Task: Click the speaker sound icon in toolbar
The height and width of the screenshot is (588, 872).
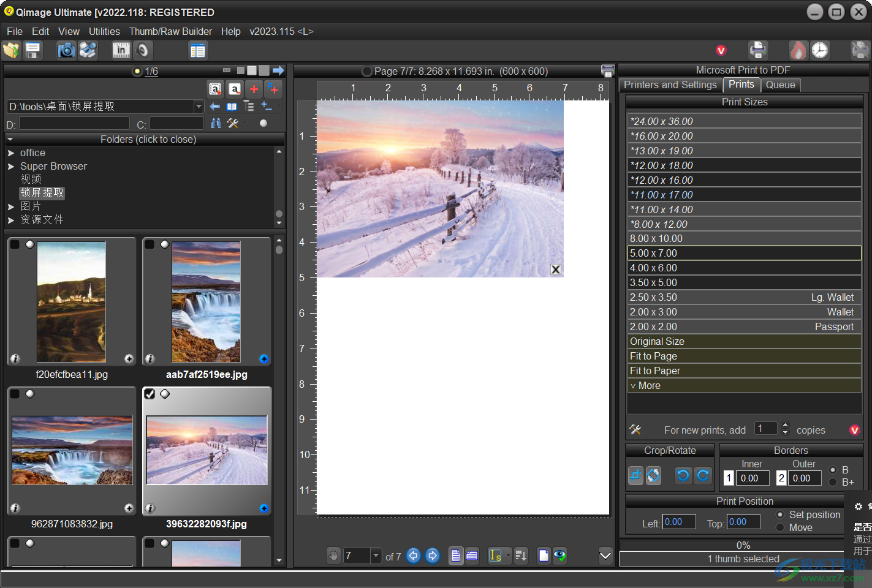Action: tap(142, 50)
